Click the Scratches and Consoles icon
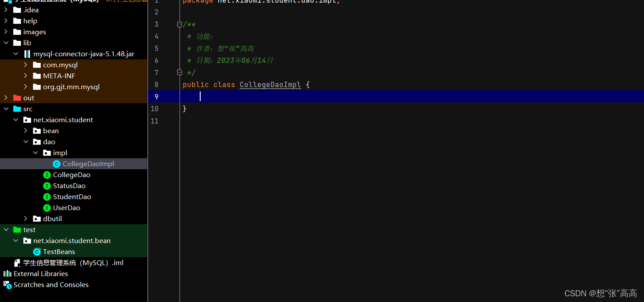644x302 pixels. click(x=7, y=284)
